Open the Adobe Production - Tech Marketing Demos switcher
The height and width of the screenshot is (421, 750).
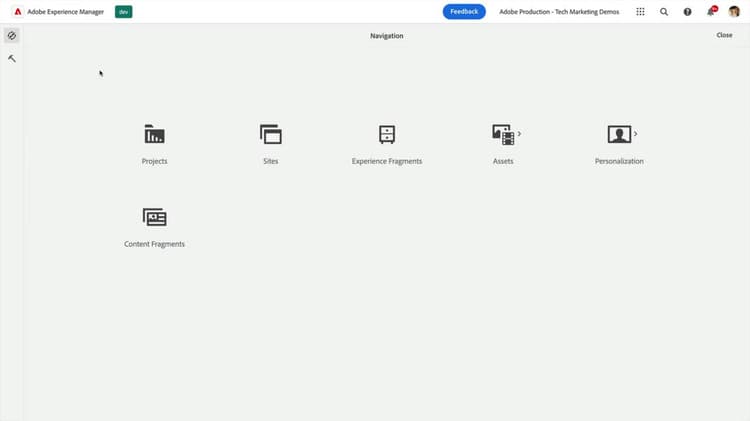coord(559,11)
